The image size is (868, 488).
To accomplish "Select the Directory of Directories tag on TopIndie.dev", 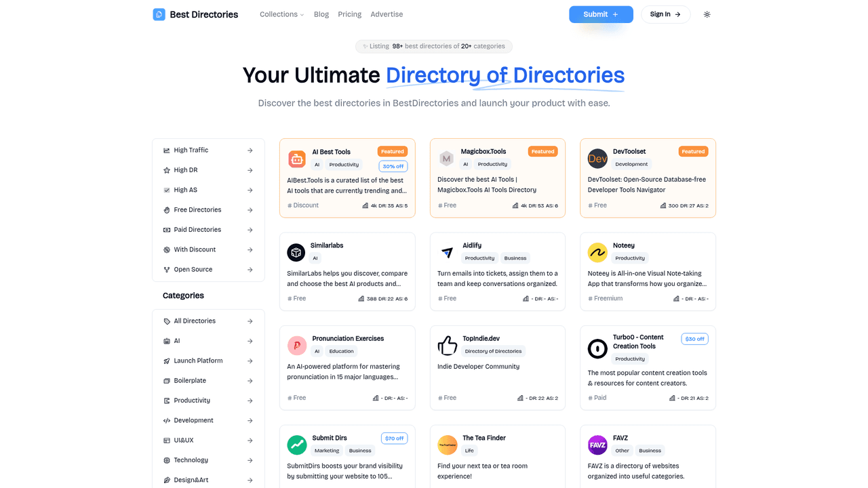I will [494, 351].
